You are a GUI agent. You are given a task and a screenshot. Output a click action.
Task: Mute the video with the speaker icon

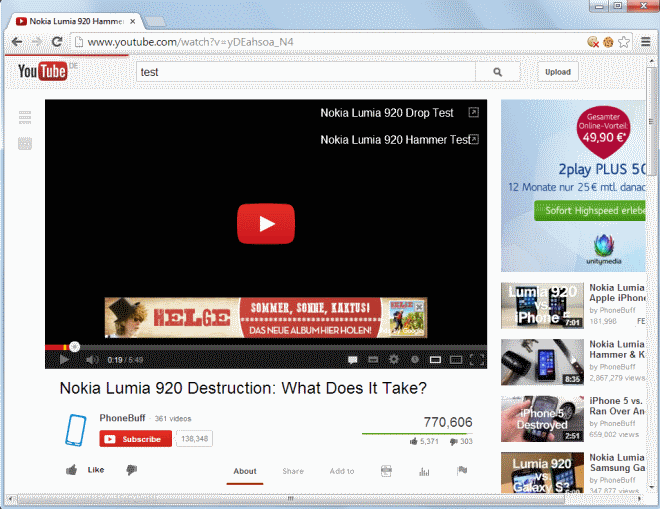coord(92,360)
